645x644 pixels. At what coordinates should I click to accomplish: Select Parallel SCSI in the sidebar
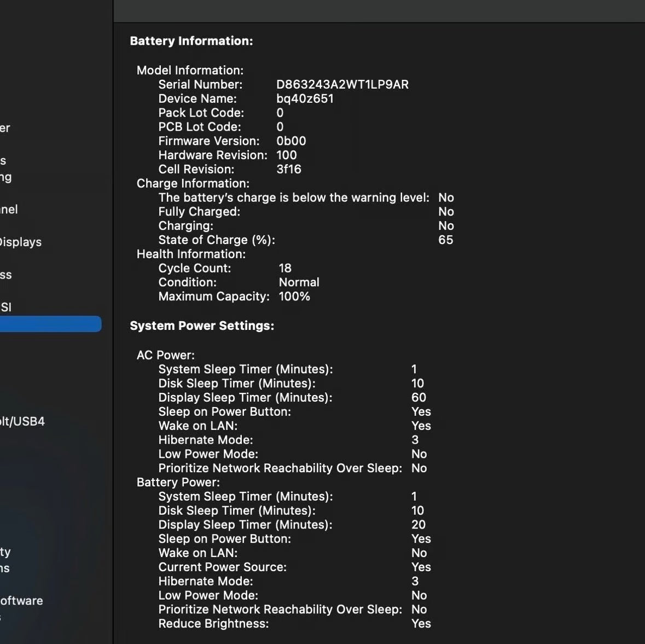(x=6, y=307)
